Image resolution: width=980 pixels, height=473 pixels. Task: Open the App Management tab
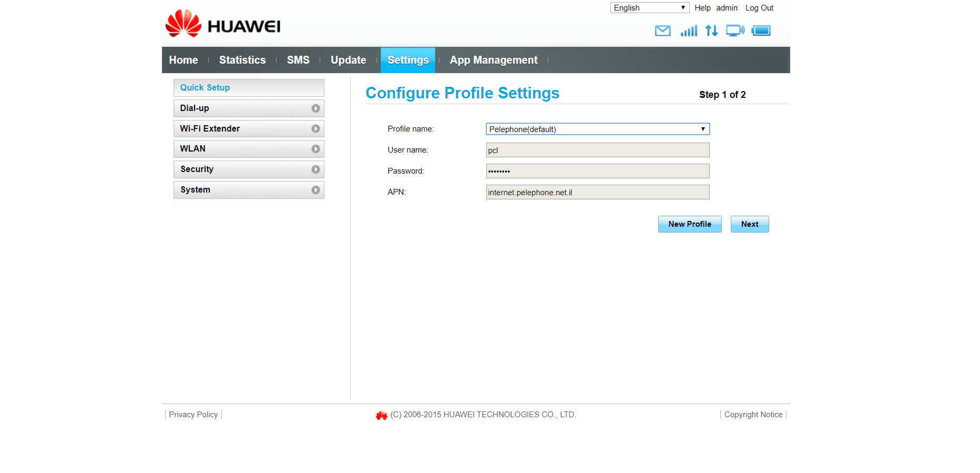tap(494, 60)
